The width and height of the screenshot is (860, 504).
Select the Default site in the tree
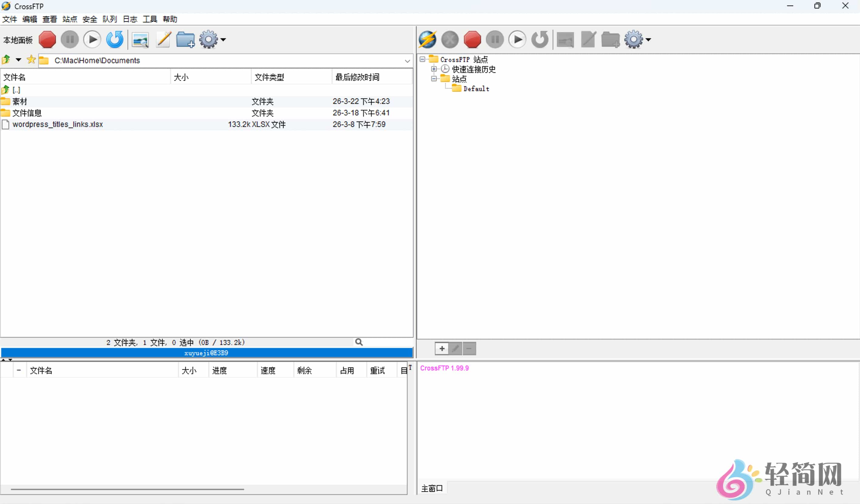pyautogui.click(x=477, y=89)
